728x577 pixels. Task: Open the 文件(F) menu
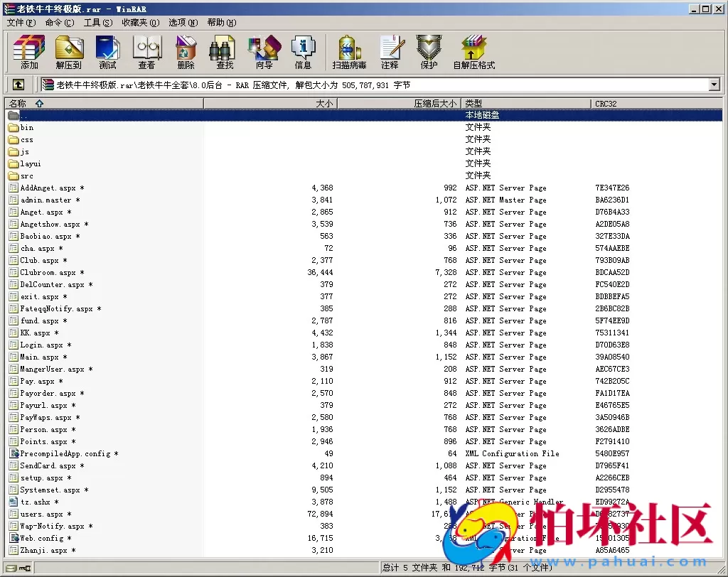click(x=21, y=23)
